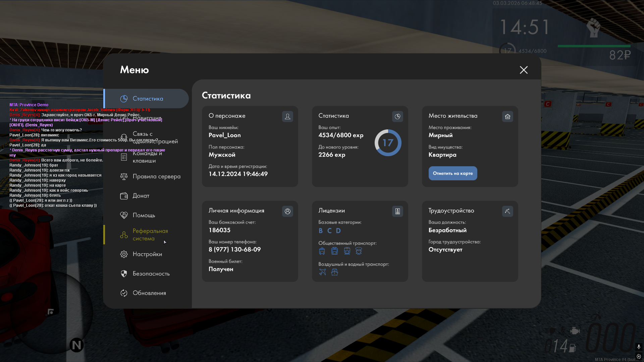Image resolution: width=644 pixels, height=362 pixels.
Task: Click the airplane license icon
Action: (x=322, y=272)
